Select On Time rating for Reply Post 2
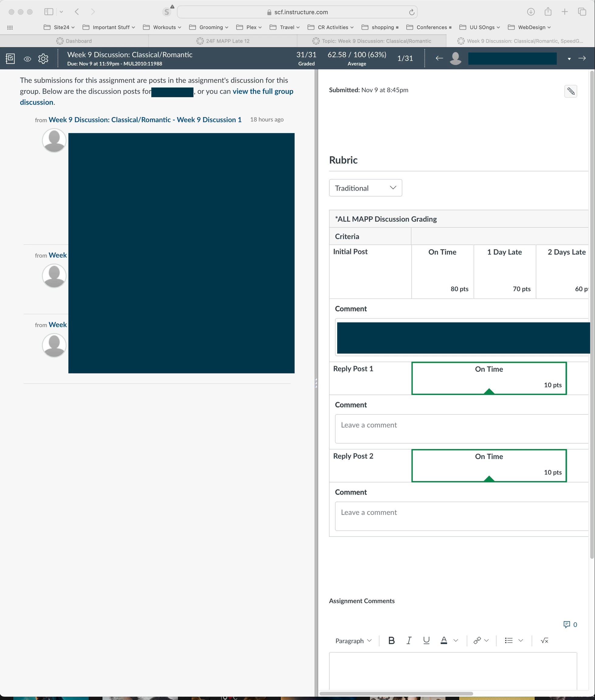 (489, 465)
